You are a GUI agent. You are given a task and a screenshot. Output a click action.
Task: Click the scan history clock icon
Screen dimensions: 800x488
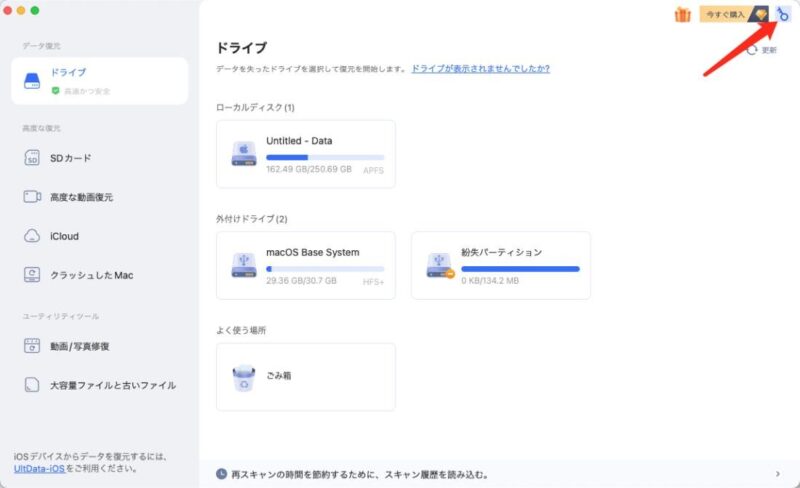pyautogui.click(x=220, y=474)
